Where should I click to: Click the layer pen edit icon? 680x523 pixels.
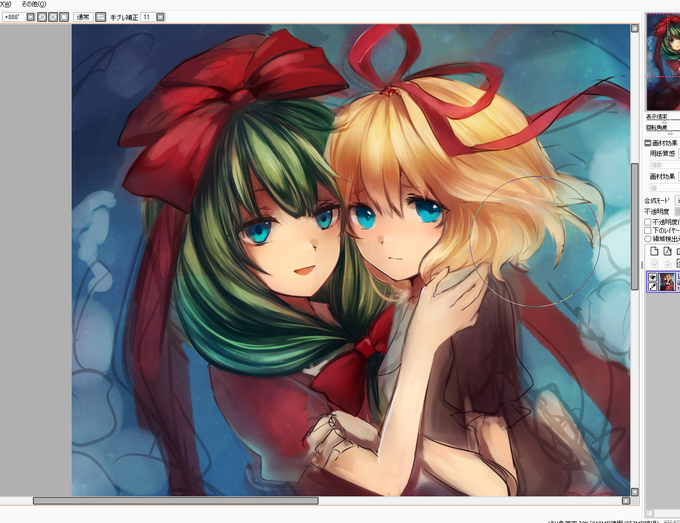pyautogui.click(x=652, y=286)
